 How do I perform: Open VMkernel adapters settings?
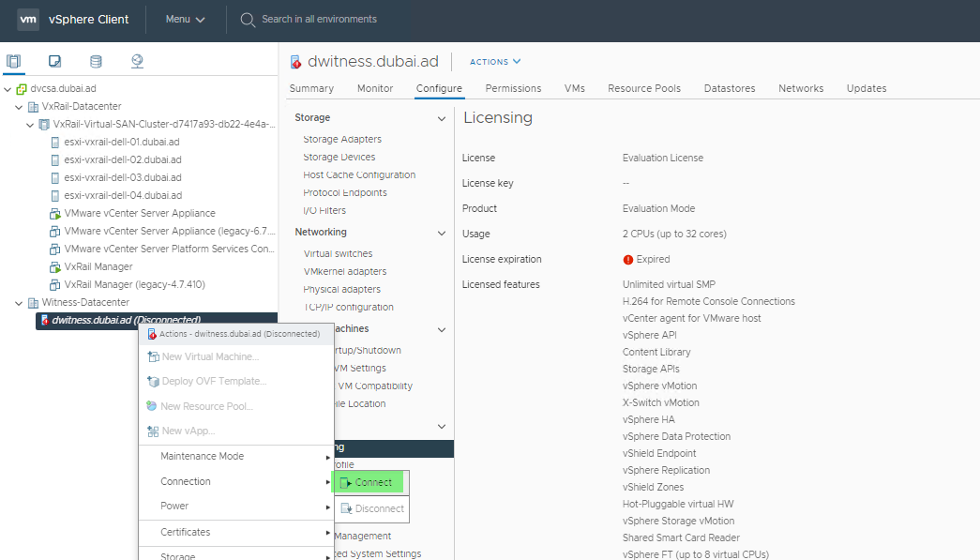(x=345, y=271)
